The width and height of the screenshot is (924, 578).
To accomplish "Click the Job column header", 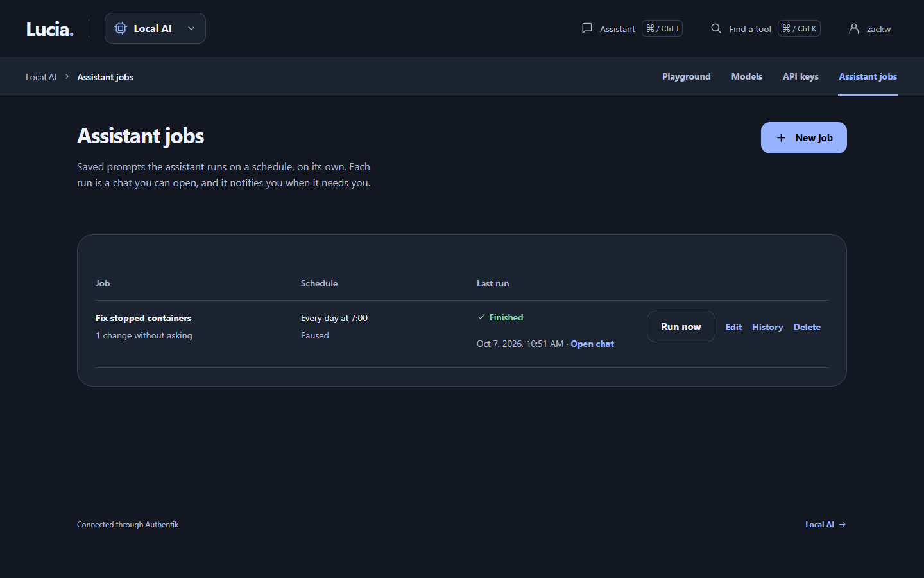I will tap(103, 283).
